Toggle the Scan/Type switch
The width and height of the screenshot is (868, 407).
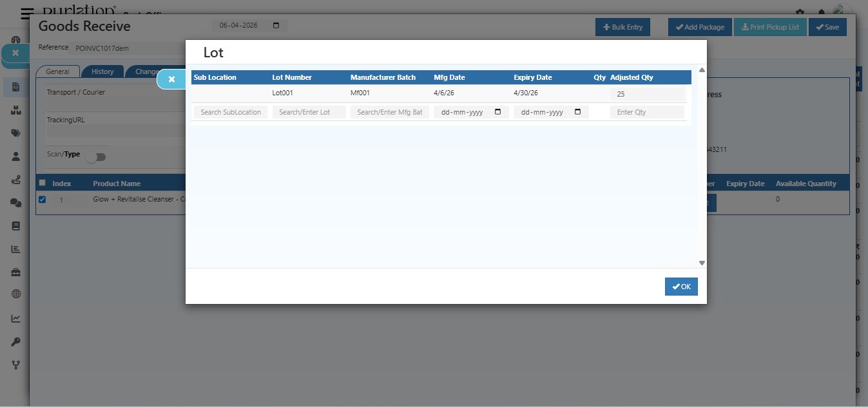point(96,157)
